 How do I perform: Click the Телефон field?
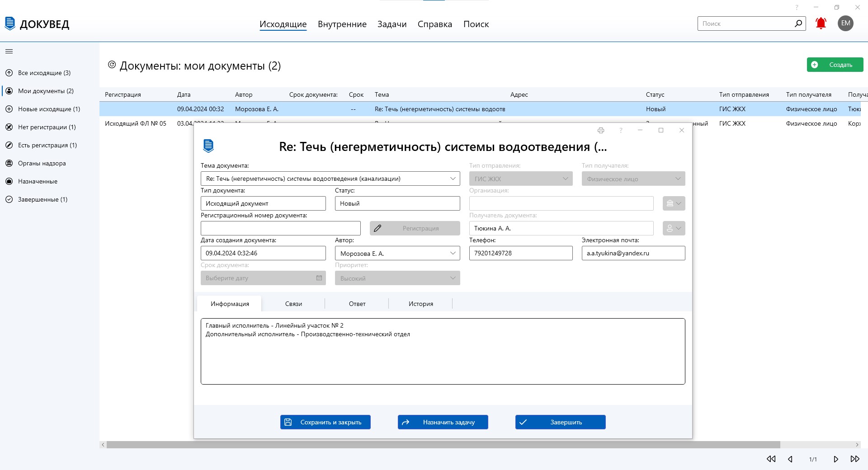(521, 253)
